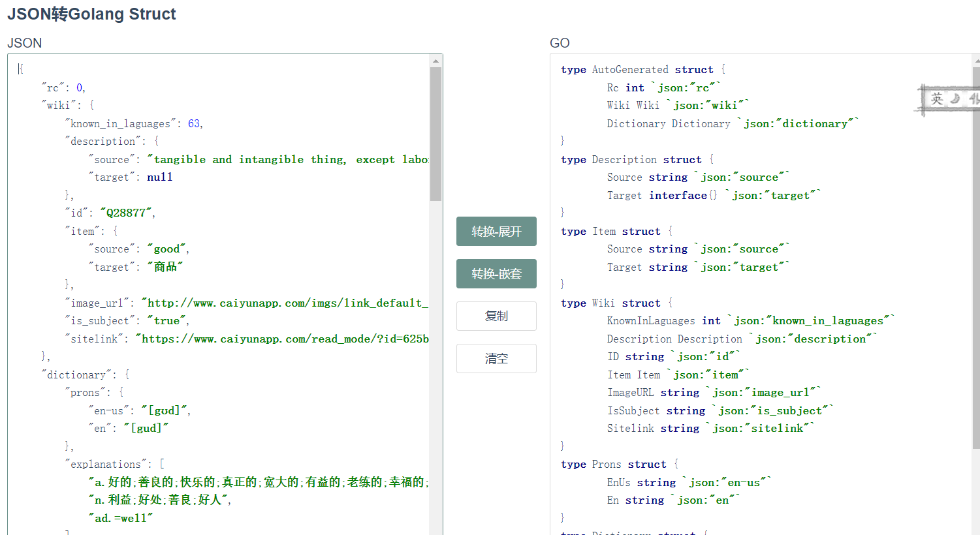Click the JSON line "source": "good"

coord(138,249)
